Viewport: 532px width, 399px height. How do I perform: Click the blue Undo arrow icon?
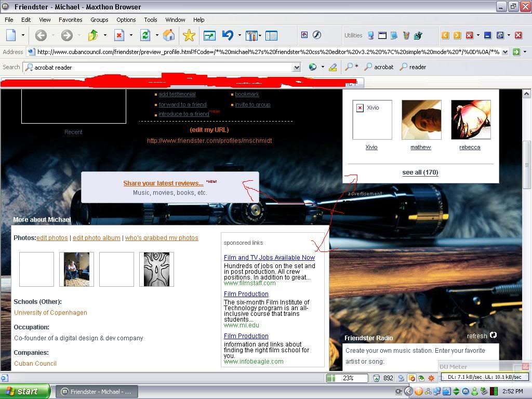pos(228,35)
